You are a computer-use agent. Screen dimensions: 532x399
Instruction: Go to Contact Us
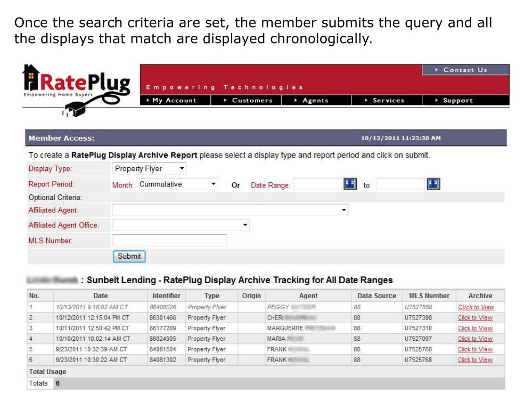pos(465,70)
